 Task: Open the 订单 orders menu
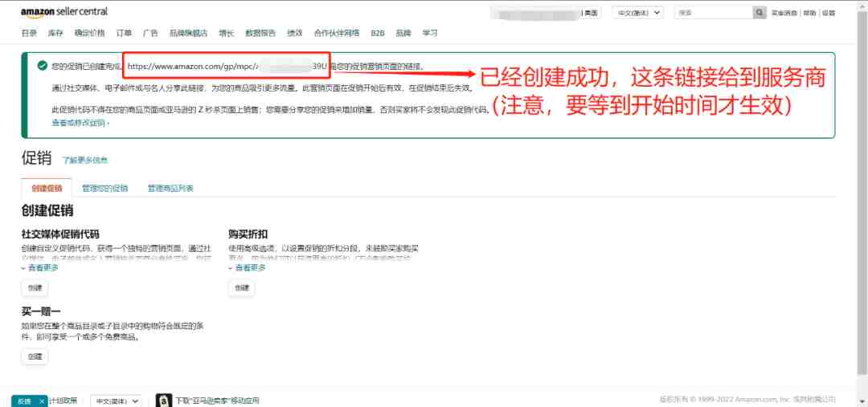pyautogui.click(x=124, y=33)
